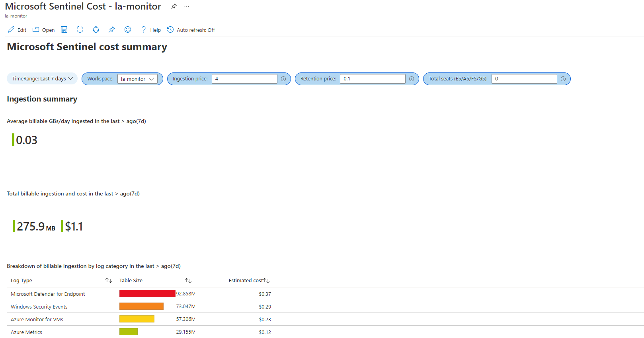Image resolution: width=644 pixels, height=338 pixels.
Task: Expand the TimeRange Last 7 days dropdown
Action: pyautogui.click(x=42, y=79)
